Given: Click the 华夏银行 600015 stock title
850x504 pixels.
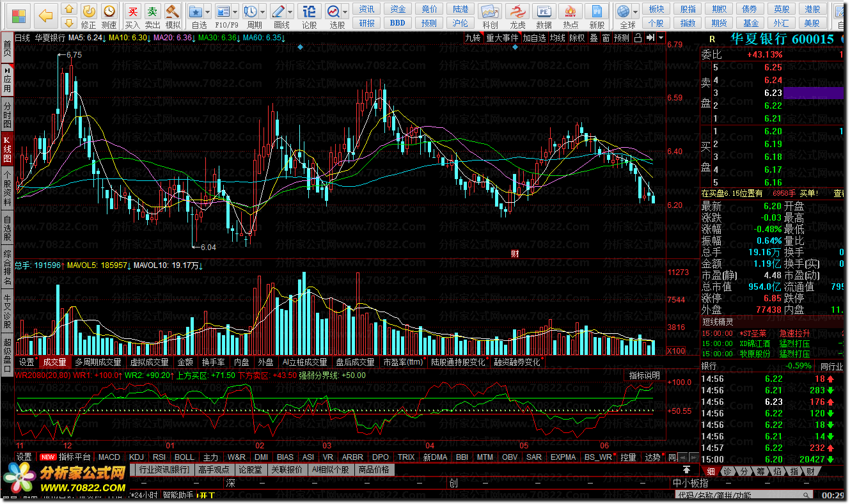Looking at the screenshot, I should [x=782, y=39].
